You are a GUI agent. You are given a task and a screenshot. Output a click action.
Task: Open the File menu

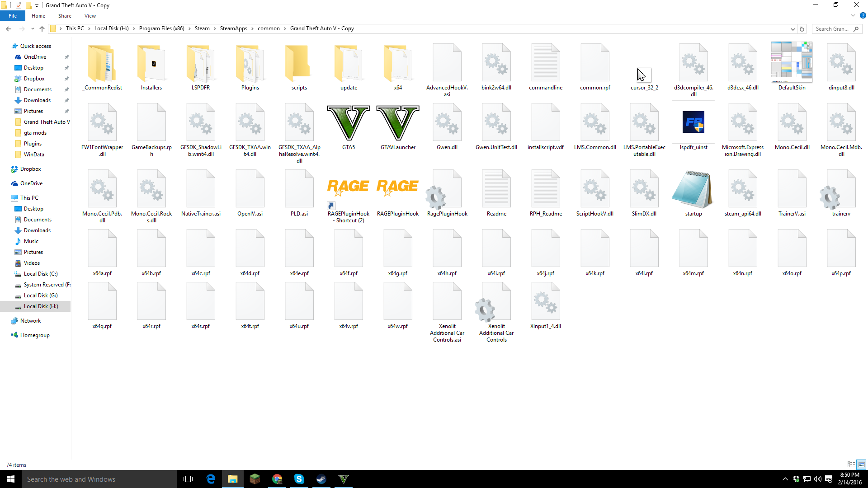click(13, 16)
